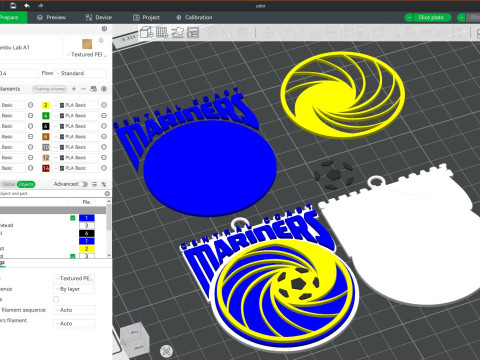Toggle the Advanced settings switch
The height and width of the screenshot is (360, 480).
pos(83,184)
